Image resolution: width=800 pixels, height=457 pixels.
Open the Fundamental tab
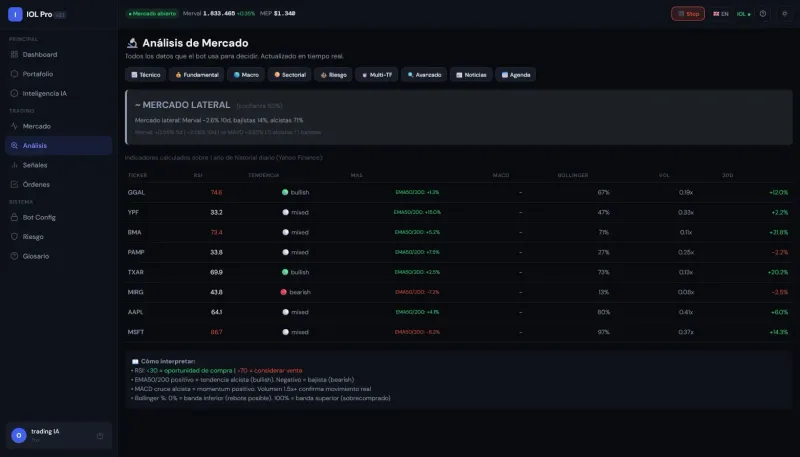pos(196,74)
